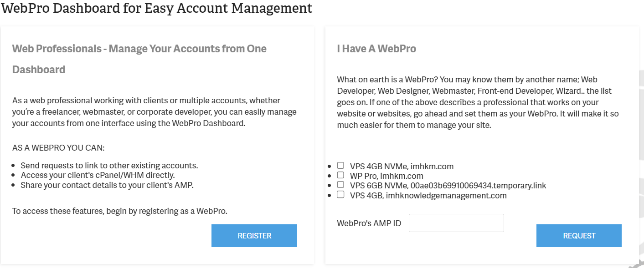This screenshot has height=268, width=644.
Task: Check the VPS 4GB, imhknowledgemanagement.com checkbox
Action: coord(340,194)
